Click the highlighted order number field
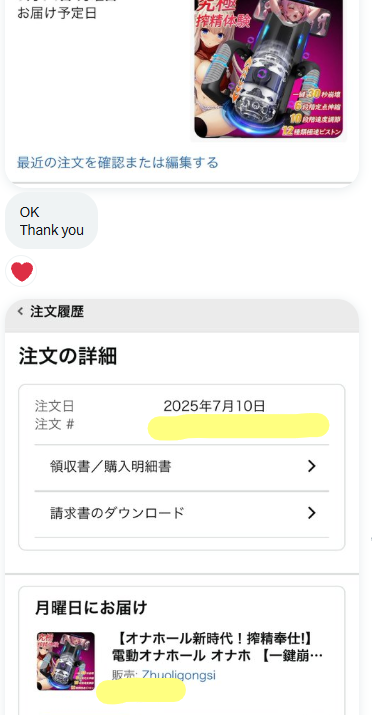Image resolution: width=372 pixels, height=715 pixels. point(238,426)
